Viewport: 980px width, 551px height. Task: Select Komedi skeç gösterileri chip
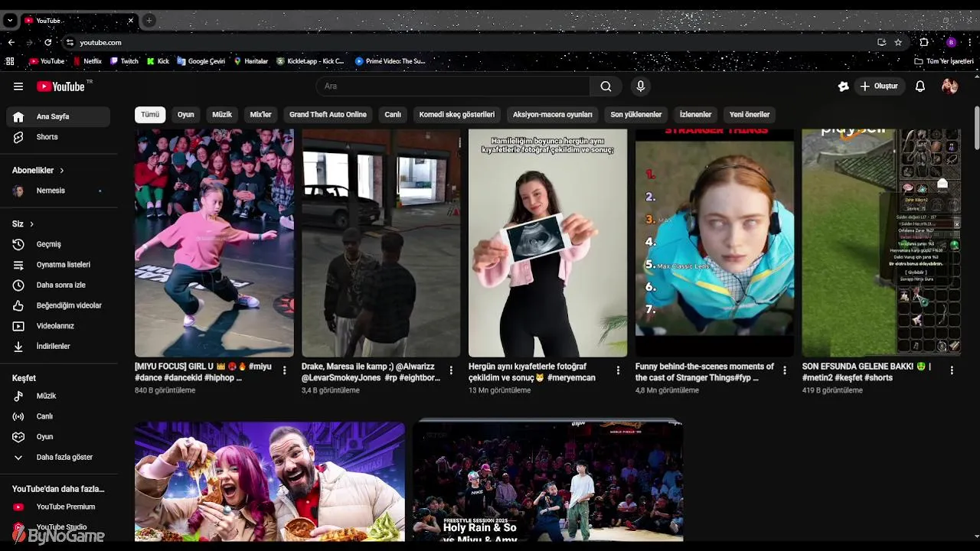(457, 115)
